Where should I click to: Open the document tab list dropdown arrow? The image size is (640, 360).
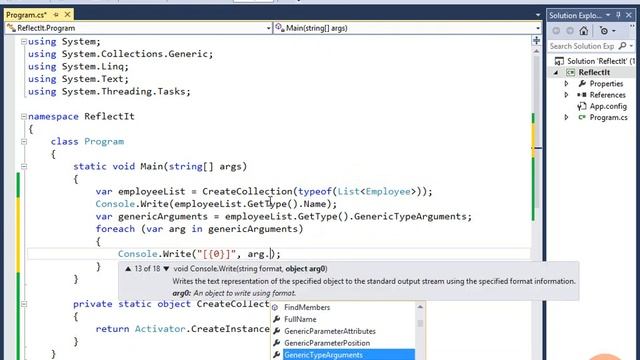[x=538, y=15]
